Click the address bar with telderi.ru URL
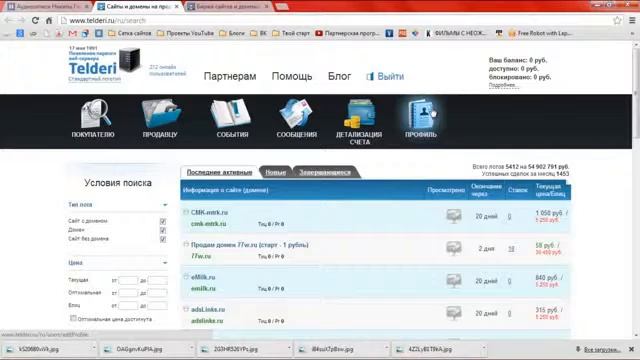 coord(335,20)
